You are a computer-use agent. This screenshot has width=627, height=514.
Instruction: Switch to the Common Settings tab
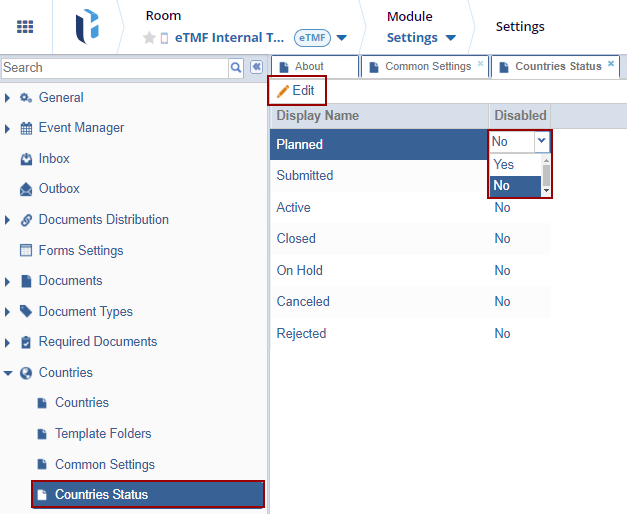(x=427, y=67)
